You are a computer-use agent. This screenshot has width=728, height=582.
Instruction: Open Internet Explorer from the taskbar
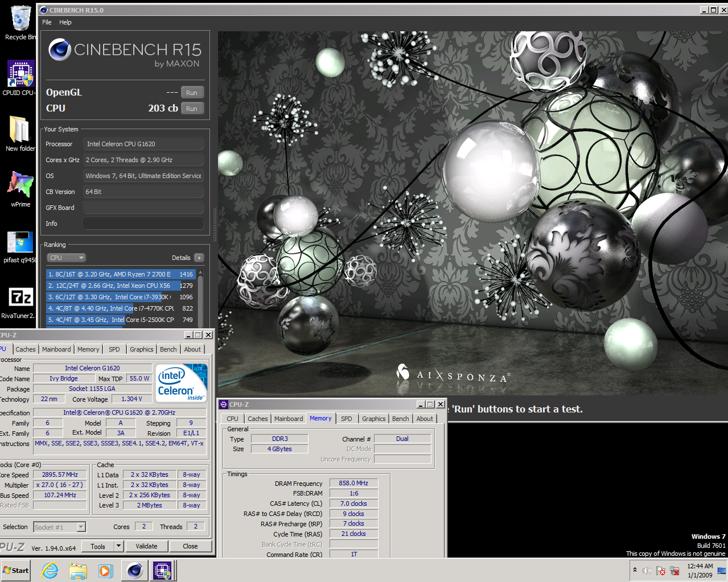click(50, 570)
